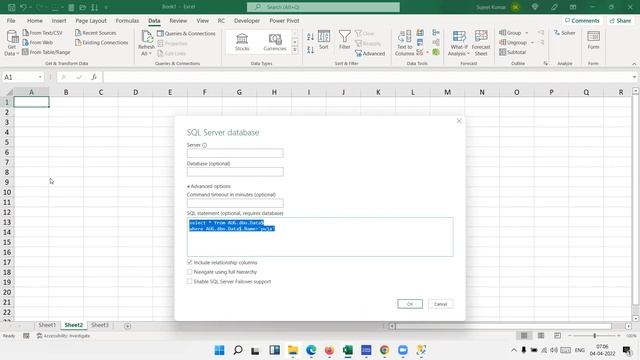Viewport: 640px width, 360px height.
Task: Sort Z to A descending
Action: click(x=310, y=50)
